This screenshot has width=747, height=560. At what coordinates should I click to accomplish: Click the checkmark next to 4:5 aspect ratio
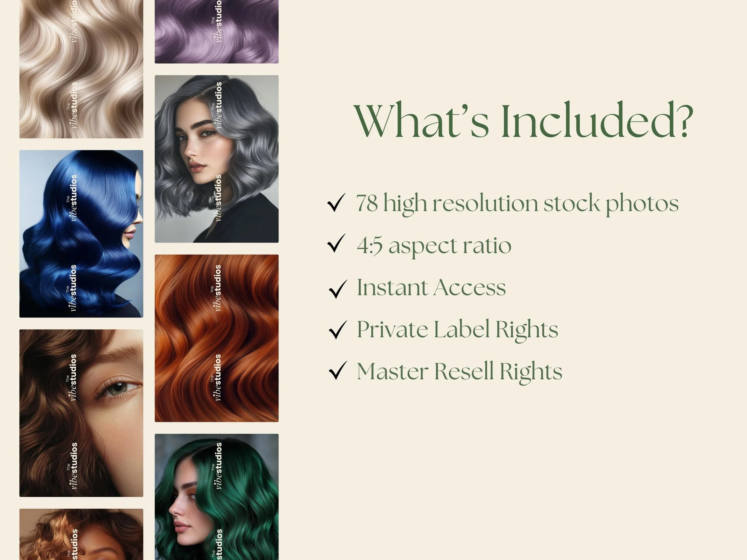[337, 243]
